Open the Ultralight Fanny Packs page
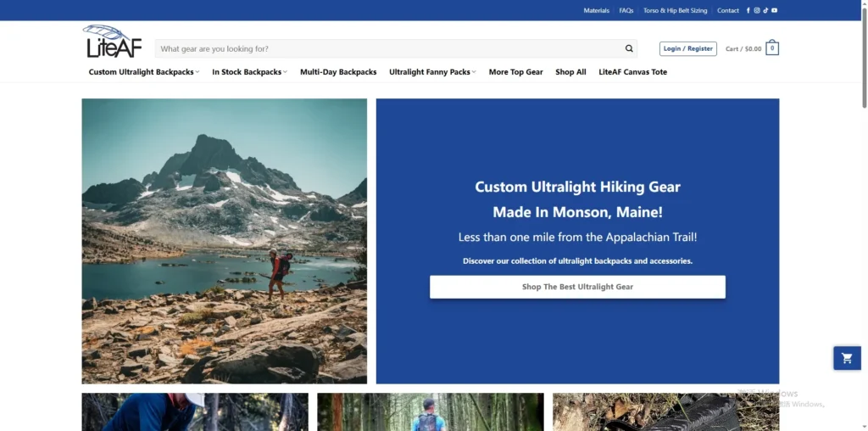868x431 pixels. (430, 72)
